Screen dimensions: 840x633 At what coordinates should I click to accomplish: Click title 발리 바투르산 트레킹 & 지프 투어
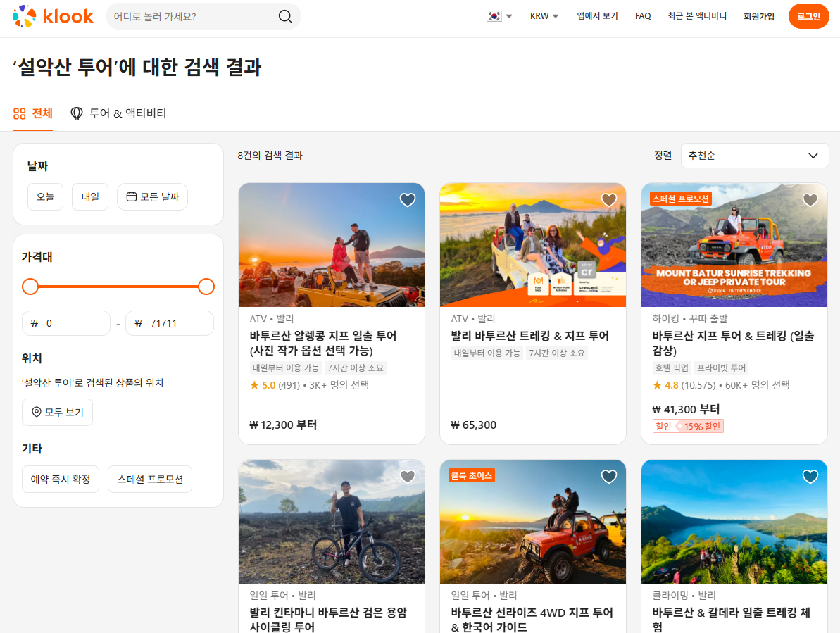[x=529, y=336]
